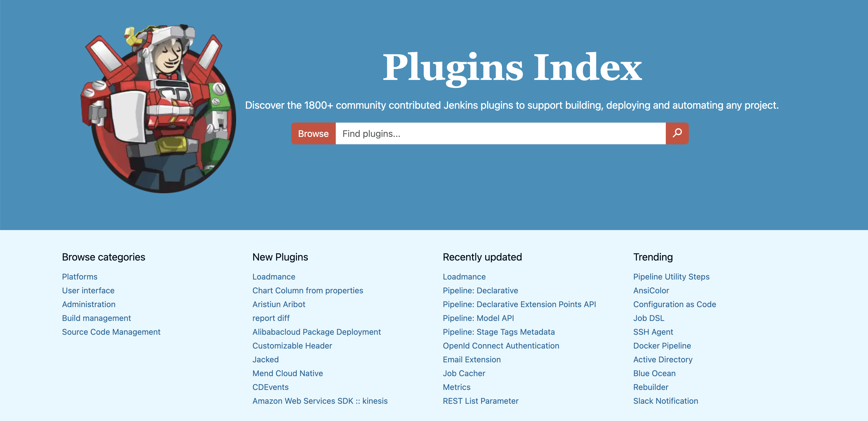Open the Platforms category
Screen dimensions: 868x421
pyautogui.click(x=80, y=277)
